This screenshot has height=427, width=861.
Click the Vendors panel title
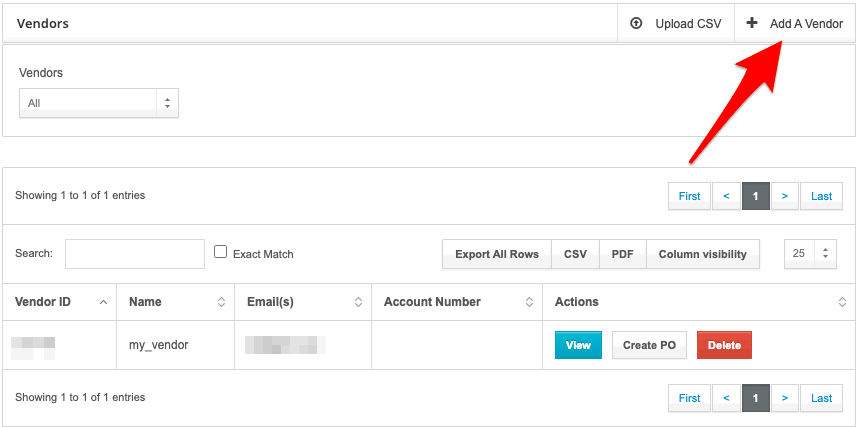pos(42,24)
